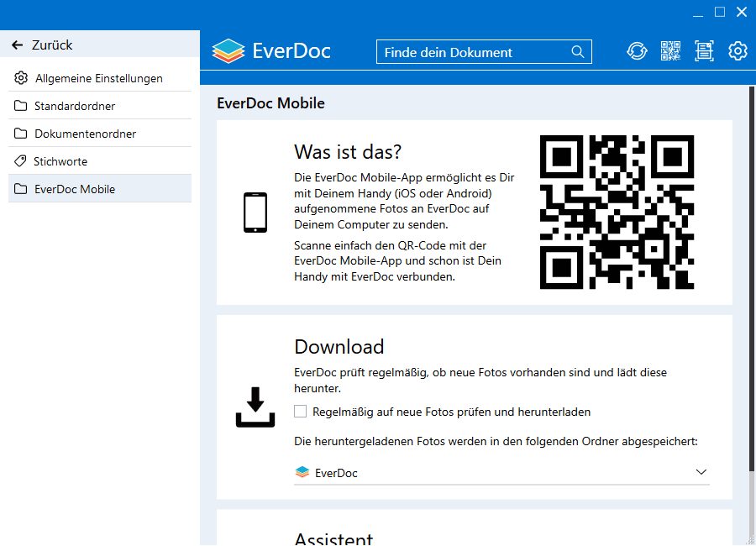Select the tag icon next to Stichworte
The height and width of the screenshot is (546, 756).
(20, 160)
